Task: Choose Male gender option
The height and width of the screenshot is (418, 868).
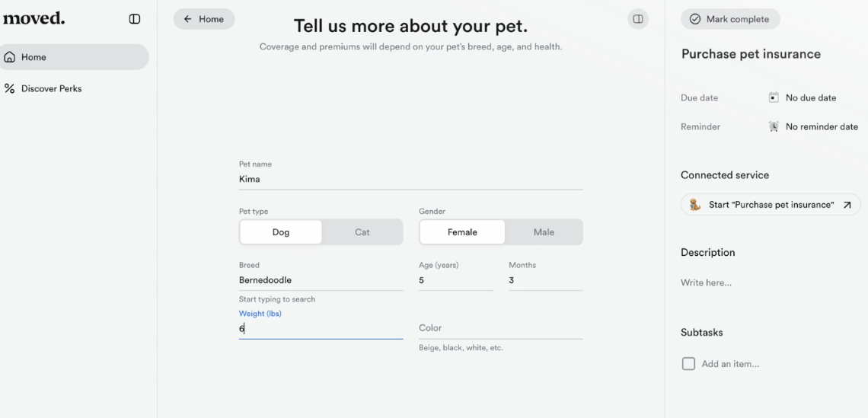Action: coord(544,232)
